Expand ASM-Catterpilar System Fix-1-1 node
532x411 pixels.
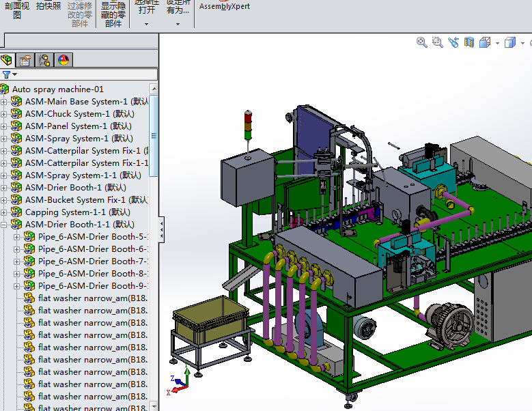[x=3, y=163]
